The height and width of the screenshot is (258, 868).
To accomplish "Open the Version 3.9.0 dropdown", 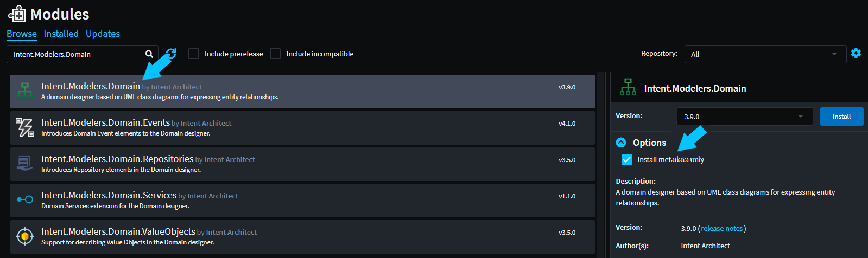I will point(744,117).
